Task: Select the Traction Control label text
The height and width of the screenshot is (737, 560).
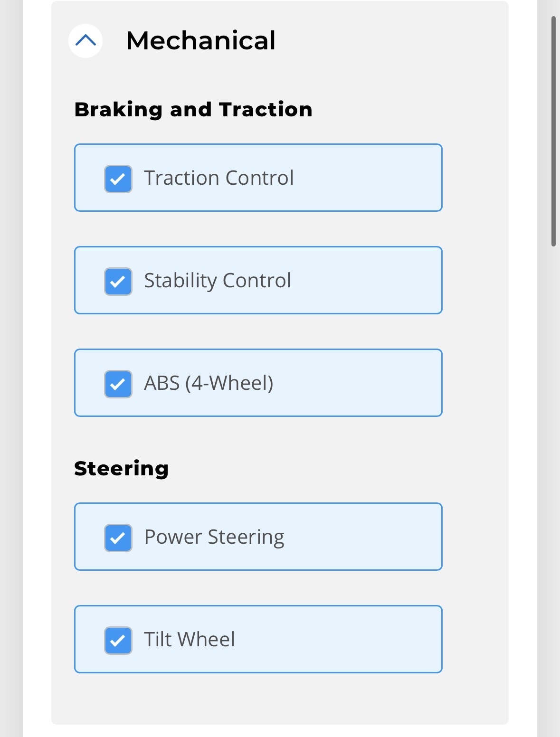Action: click(219, 178)
